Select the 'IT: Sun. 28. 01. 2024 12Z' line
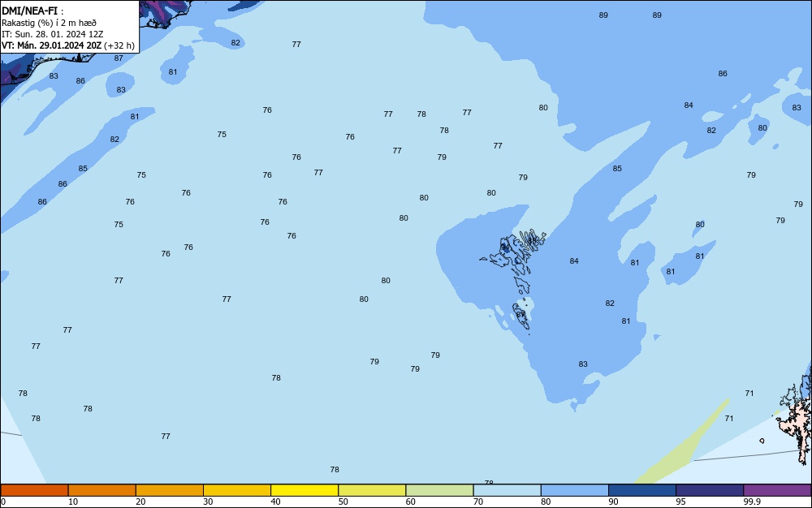 pos(52,34)
